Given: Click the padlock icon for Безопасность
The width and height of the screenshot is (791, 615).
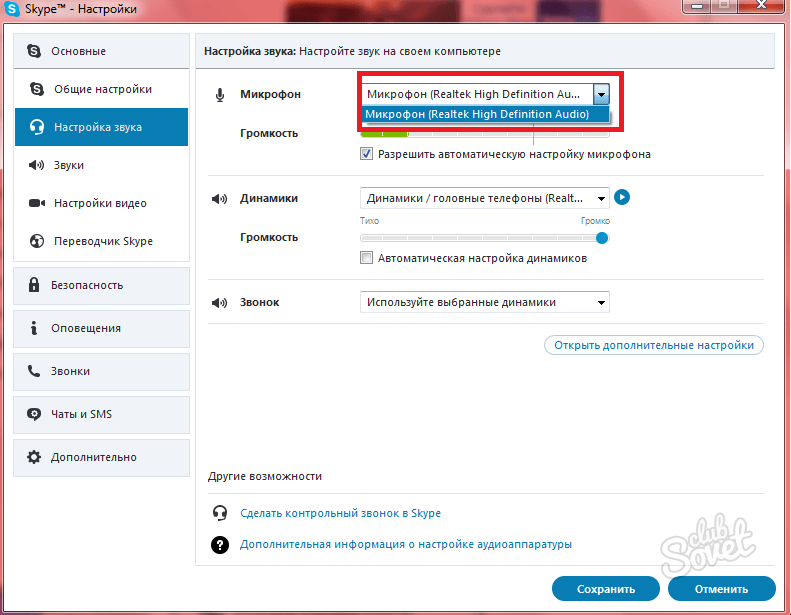Looking at the screenshot, I should pyautogui.click(x=35, y=285).
